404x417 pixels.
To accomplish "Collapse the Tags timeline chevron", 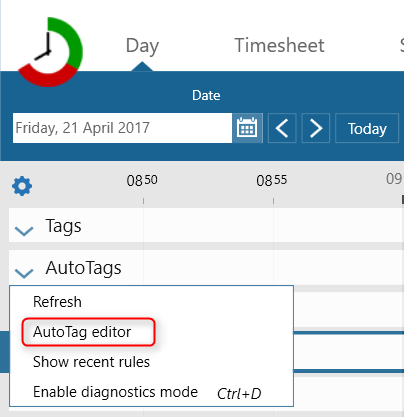I will (x=24, y=231).
